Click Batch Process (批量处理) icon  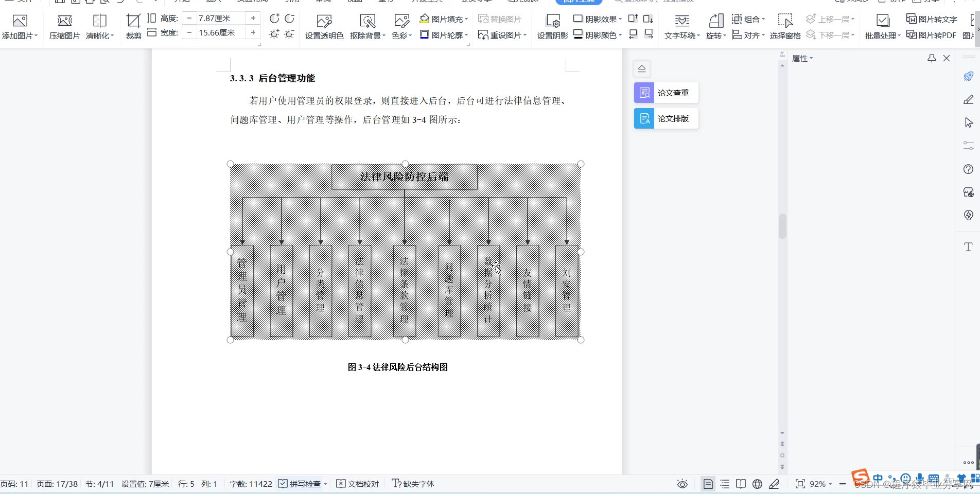click(x=883, y=21)
